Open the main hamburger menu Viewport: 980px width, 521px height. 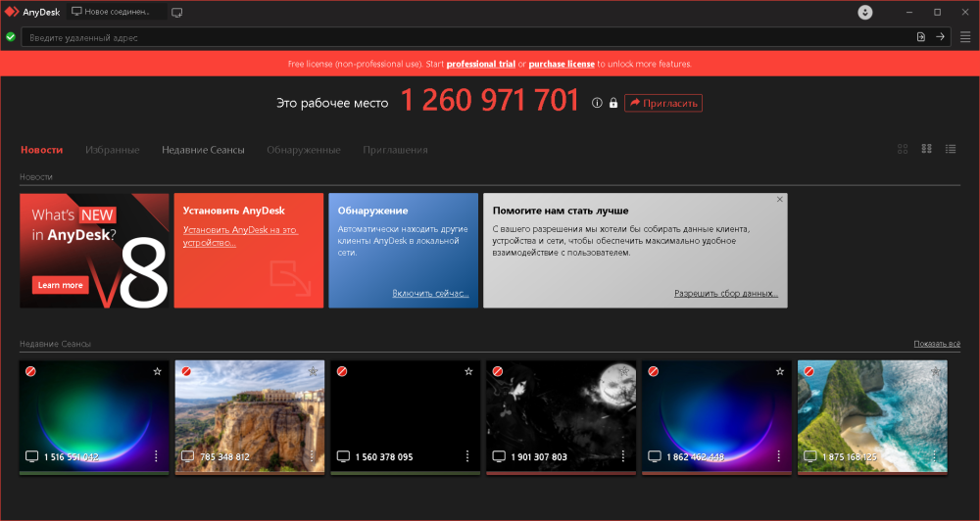(965, 37)
